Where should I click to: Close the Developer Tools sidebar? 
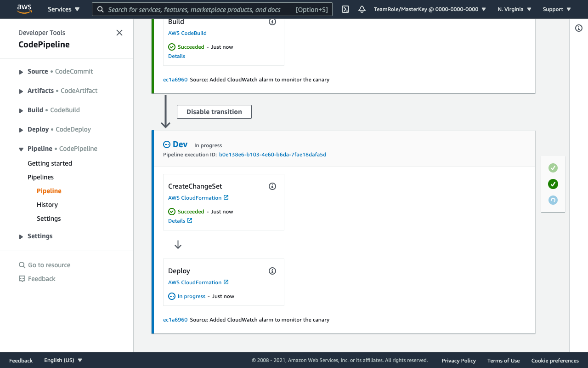tap(119, 33)
